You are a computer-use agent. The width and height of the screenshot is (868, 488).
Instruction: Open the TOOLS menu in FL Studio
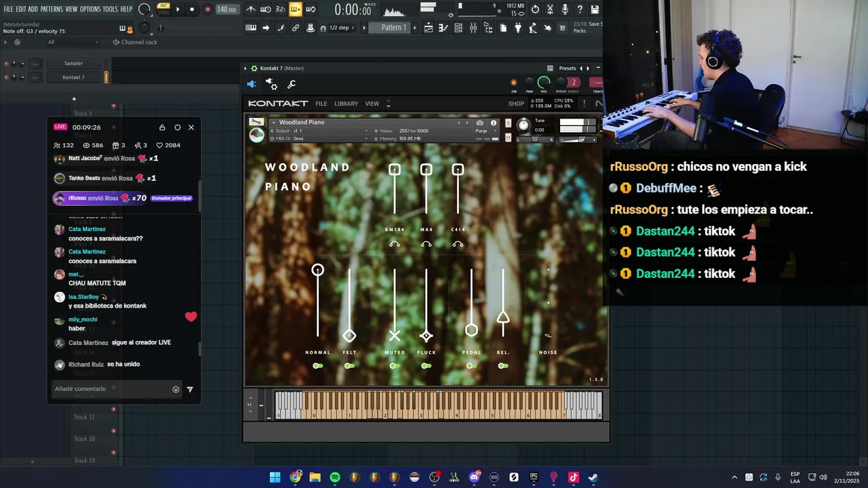click(111, 9)
